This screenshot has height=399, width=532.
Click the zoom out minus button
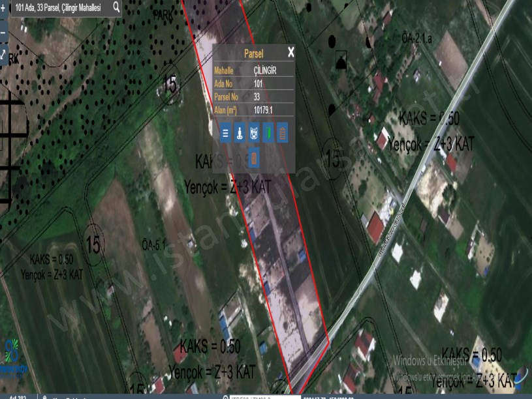click(3, 32)
